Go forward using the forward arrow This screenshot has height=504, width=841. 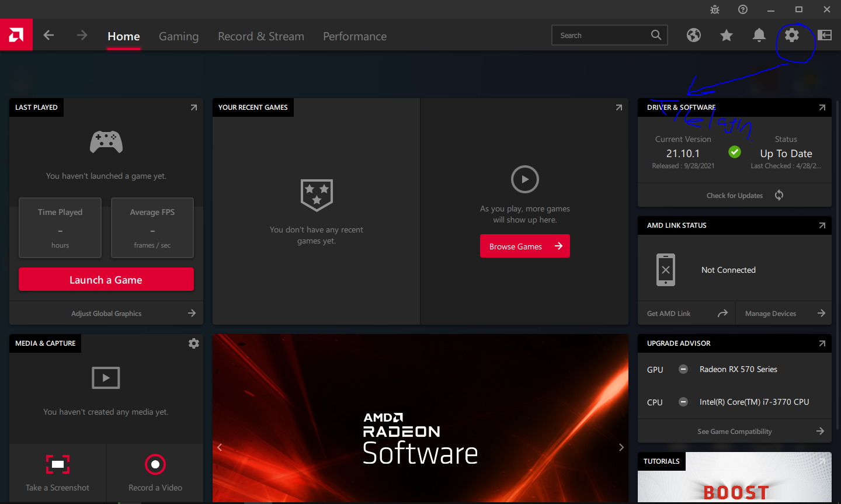tap(82, 35)
